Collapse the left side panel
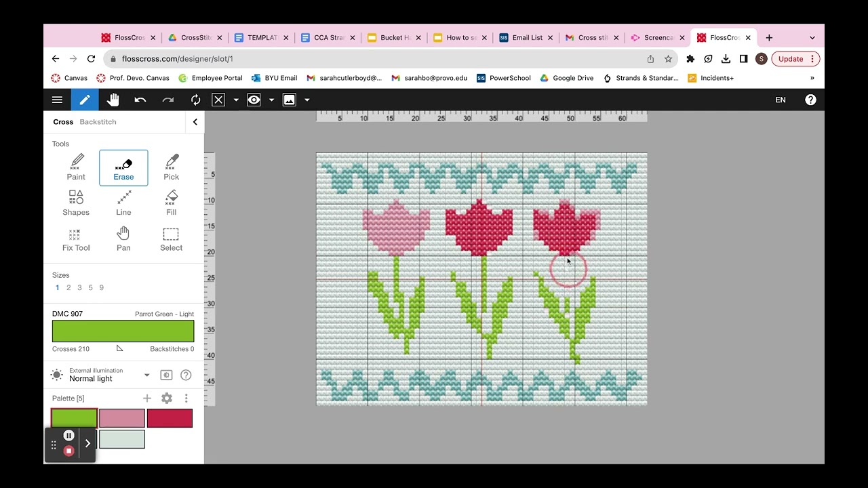 [195, 122]
